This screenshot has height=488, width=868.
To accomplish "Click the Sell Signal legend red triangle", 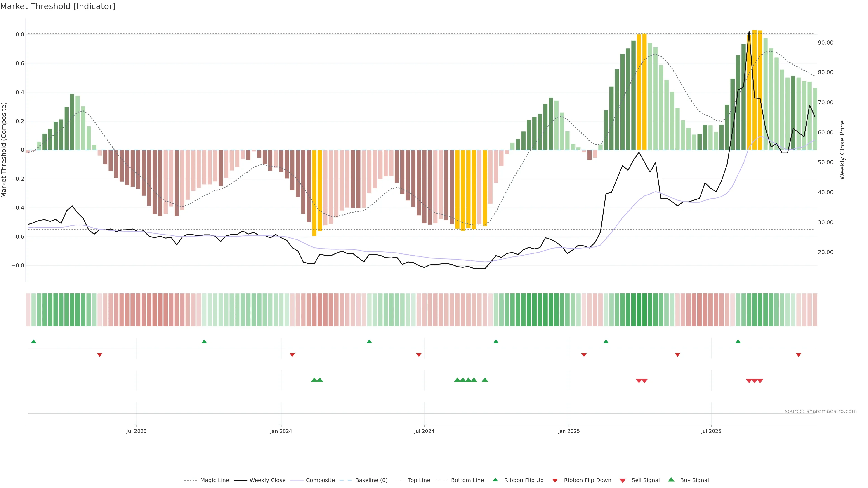I will pos(622,480).
